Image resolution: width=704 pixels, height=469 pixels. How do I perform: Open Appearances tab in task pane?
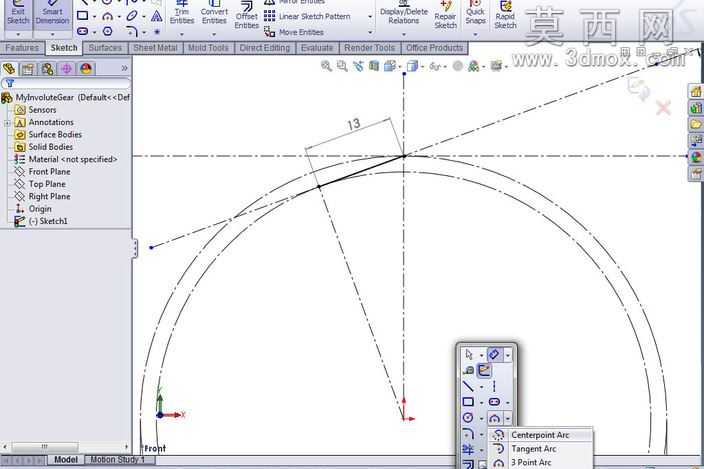(x=695, y=157)
